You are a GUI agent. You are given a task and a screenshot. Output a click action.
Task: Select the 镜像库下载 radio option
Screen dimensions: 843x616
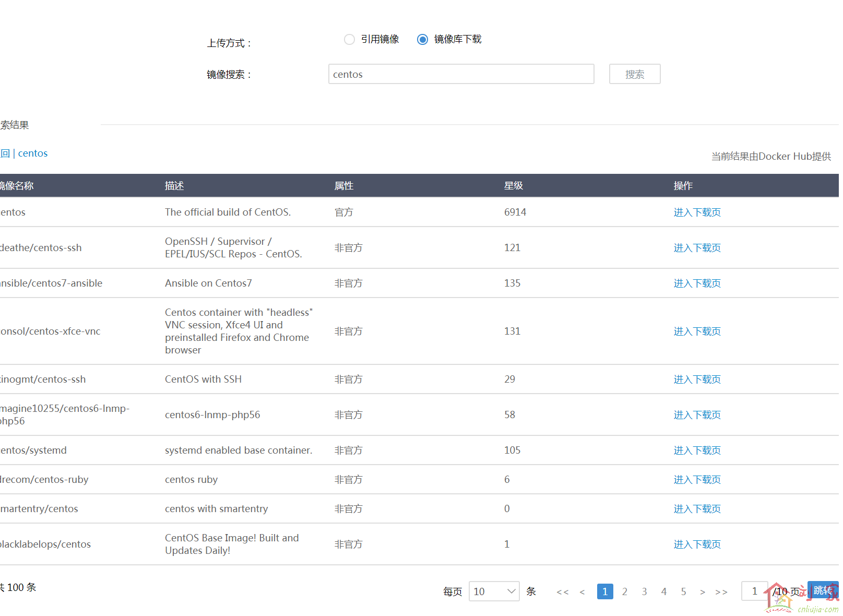coord(422,39)
